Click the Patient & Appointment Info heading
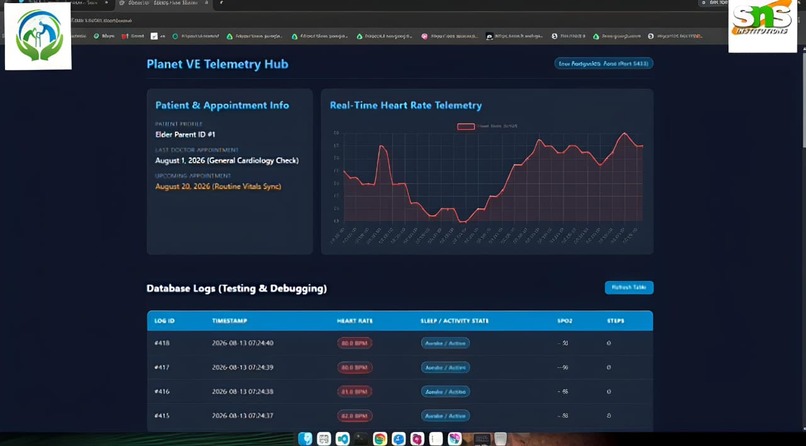The height and width of the screenshot is (446, 806). [x=222, y=105]
